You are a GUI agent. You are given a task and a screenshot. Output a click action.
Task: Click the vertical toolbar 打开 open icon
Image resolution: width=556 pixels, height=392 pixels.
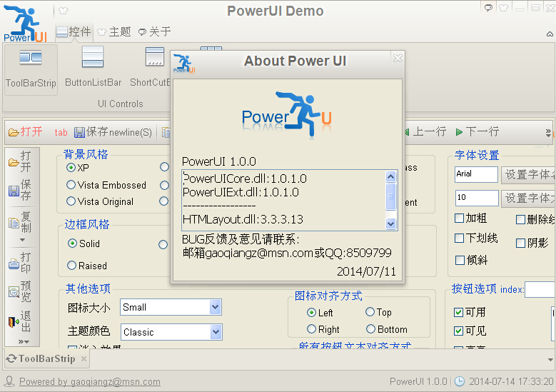14,163
